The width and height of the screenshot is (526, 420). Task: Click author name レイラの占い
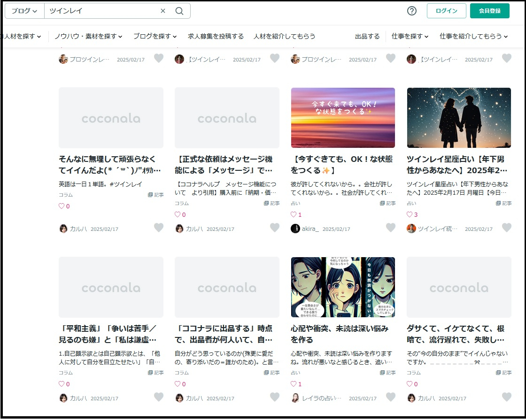pos(321,398)
